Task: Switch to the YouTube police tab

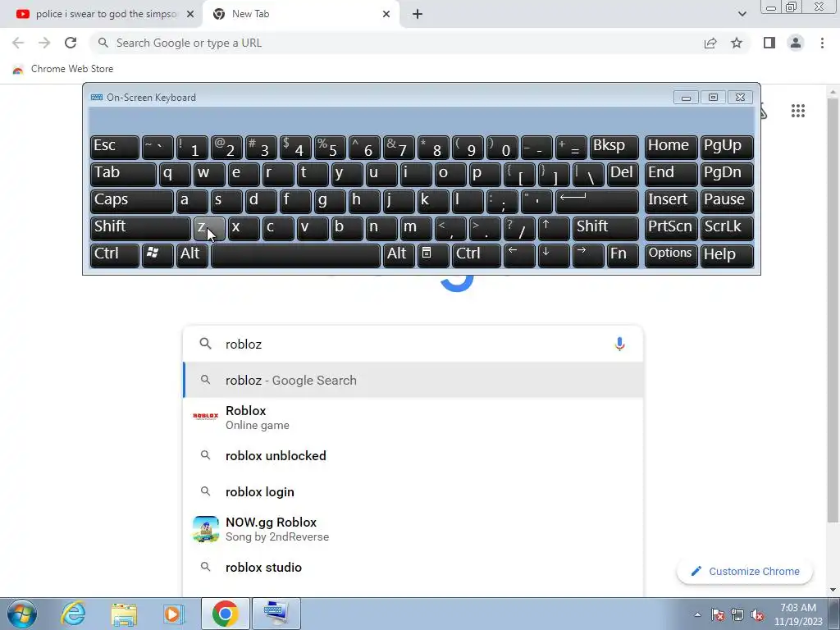Action: pos(102,15)
